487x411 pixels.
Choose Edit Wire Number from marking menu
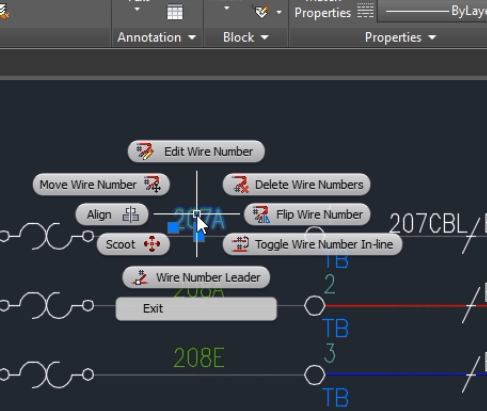pyautogui.click(x=196, y=152)
